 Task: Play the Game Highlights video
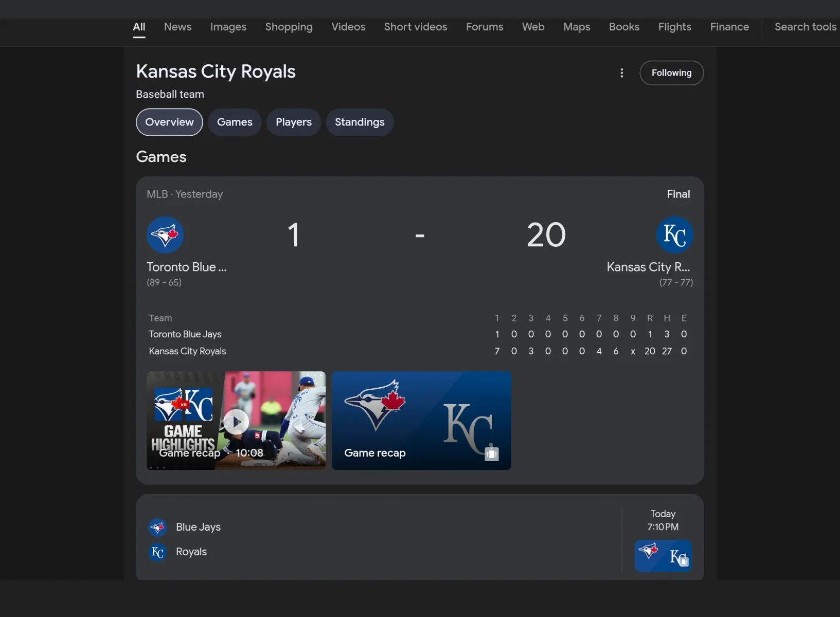coord(236,421)
